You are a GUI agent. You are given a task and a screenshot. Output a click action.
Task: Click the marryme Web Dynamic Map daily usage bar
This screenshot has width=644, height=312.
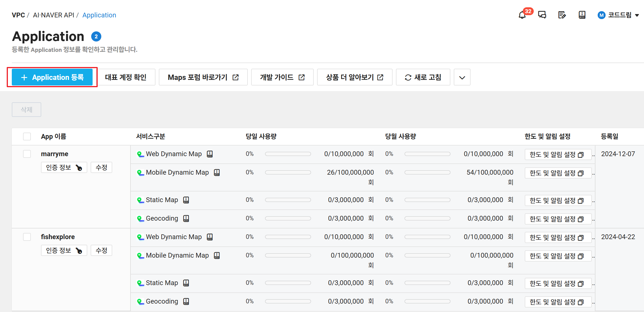tap(288, 154)
